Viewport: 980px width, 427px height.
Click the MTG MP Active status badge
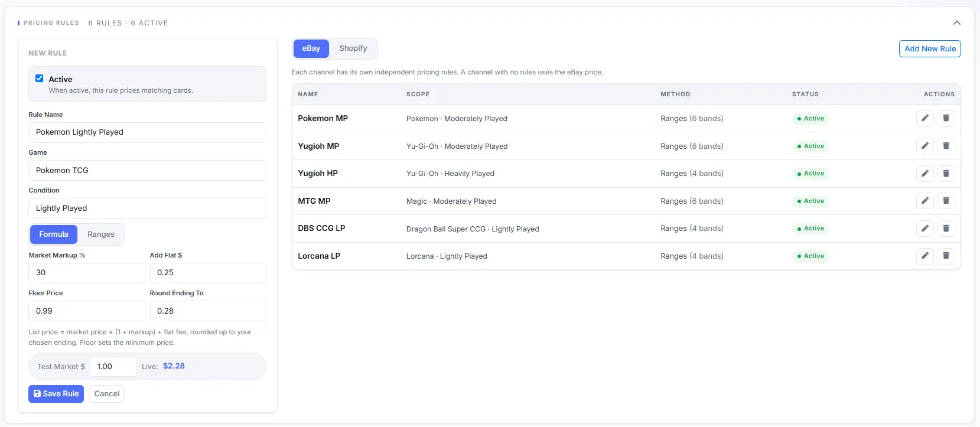tap(810, 201)
